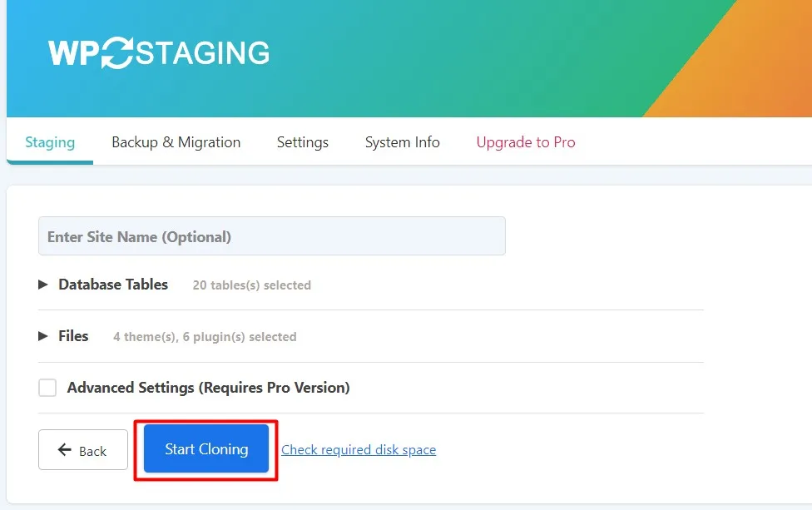Focus the Enter Site Name field
This screenshot has height=510, width=812.
[x=272, y=236]
